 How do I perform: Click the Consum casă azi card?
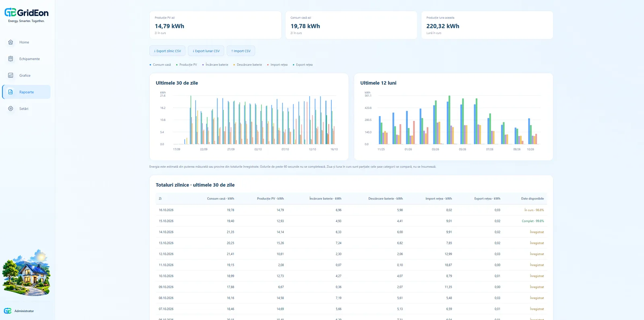tap(351, 25)
